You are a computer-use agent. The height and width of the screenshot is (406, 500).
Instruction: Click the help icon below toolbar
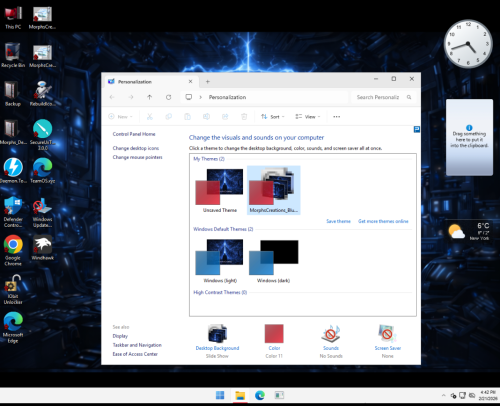(x=417, y=129)
